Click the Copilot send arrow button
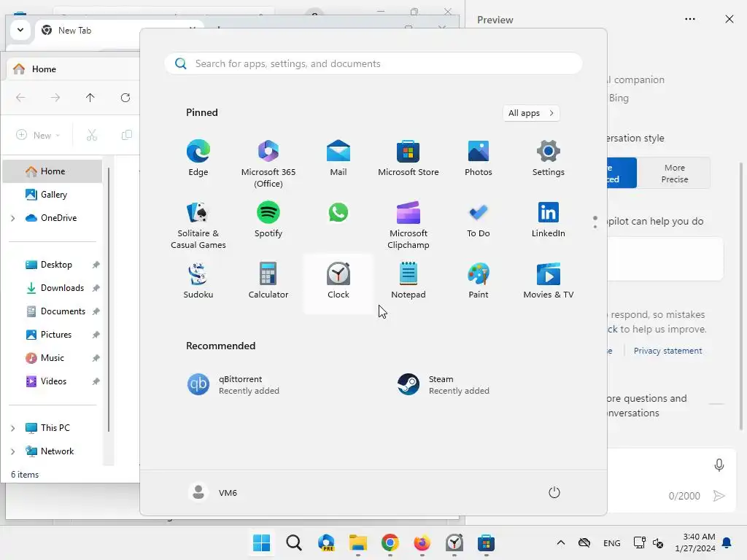Viewport: 747px width, 560px height. (x=719, y=496)
